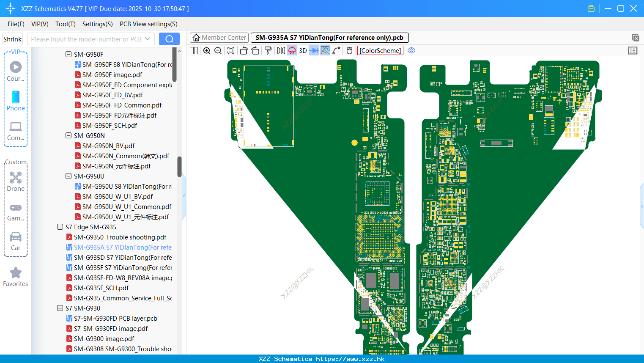Open the Settings(S) menu
The image size is (644, 363).
pyautogui.click(x=98, y=24)
